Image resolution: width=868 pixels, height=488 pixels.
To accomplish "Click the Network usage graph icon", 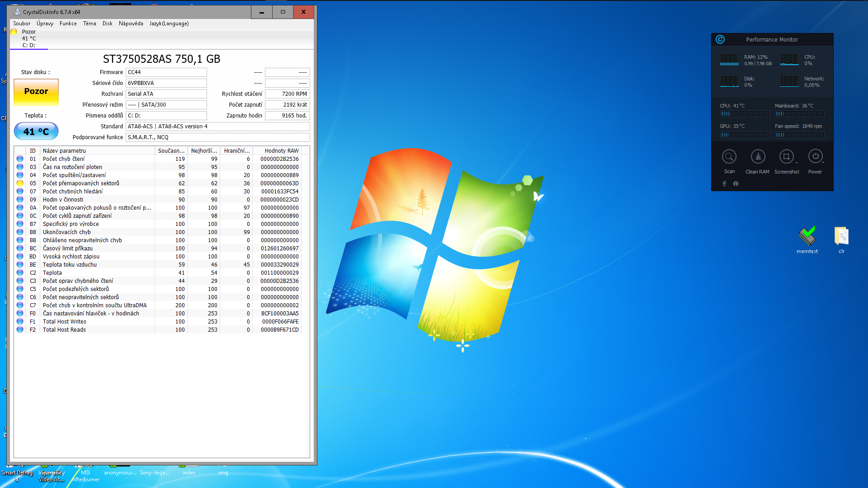I will pyautogui.click(x=789, y=81).
